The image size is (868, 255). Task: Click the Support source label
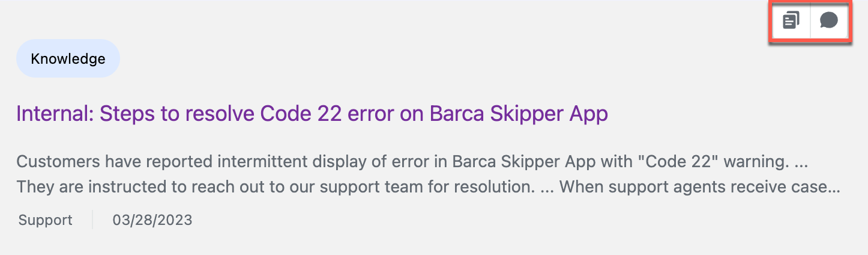[x=46, y=220]
